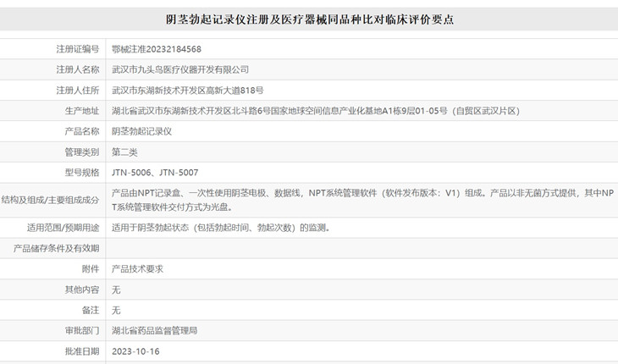The height and width of the screenshot is (364, 618).
Task: Open the attachment 产品技术要求
Action: pos(137,269)
